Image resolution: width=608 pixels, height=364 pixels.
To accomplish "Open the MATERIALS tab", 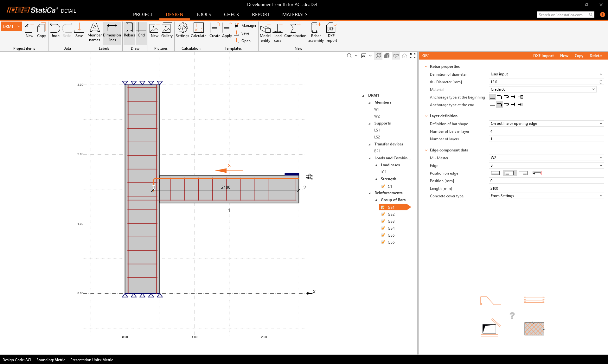I will click(x=295, y=15).
